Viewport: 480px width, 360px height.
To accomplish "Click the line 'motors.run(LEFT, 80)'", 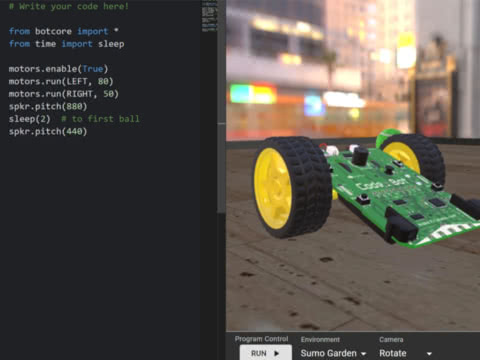I will [61, 82].
